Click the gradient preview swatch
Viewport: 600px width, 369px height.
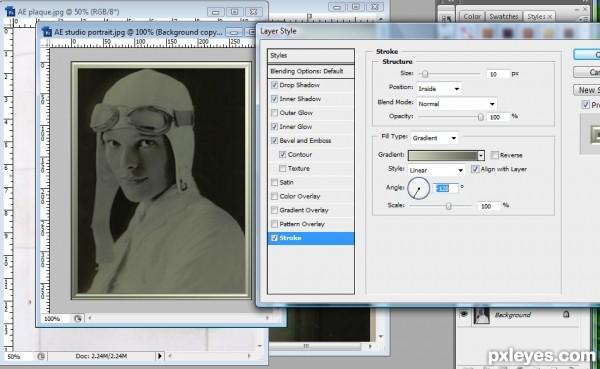click(443, 155)
